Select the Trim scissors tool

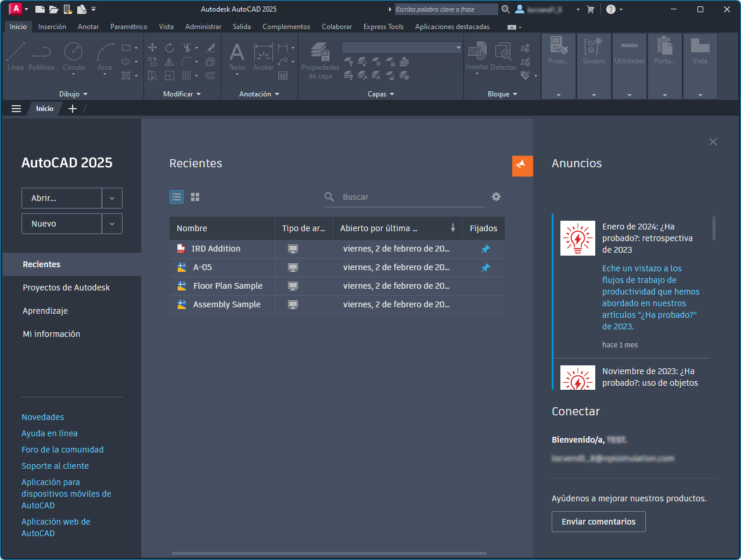coord(186,48)
